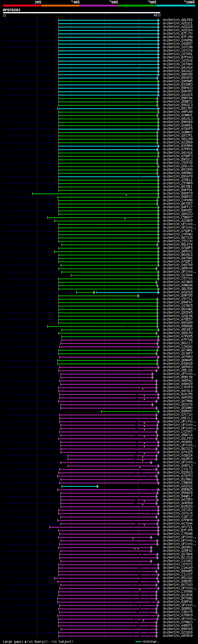198x644 pixels.
Task: Click the UniRef100_A2Q322 label
Action: point(178,486)
